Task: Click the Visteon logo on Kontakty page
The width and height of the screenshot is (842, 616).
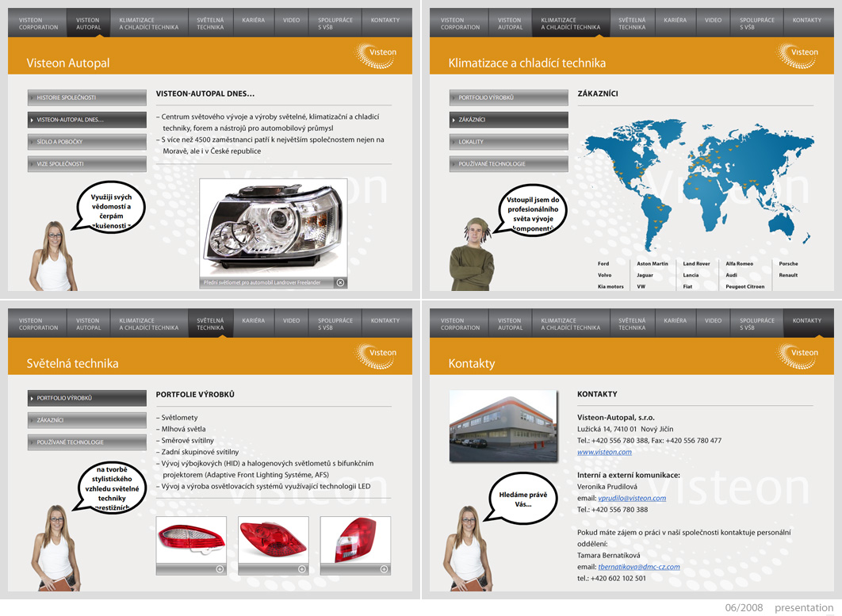Action: point(798,355)
